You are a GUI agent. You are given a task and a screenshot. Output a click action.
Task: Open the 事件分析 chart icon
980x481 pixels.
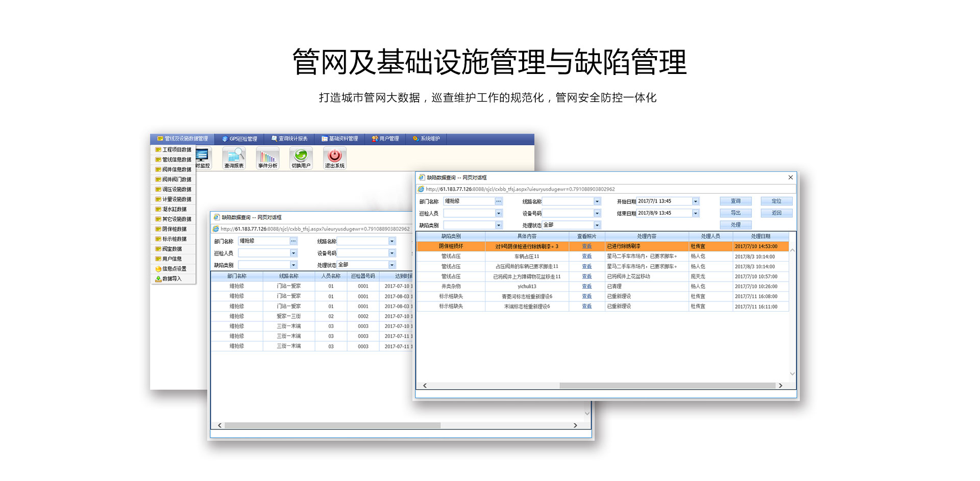[x=267, y=158]
